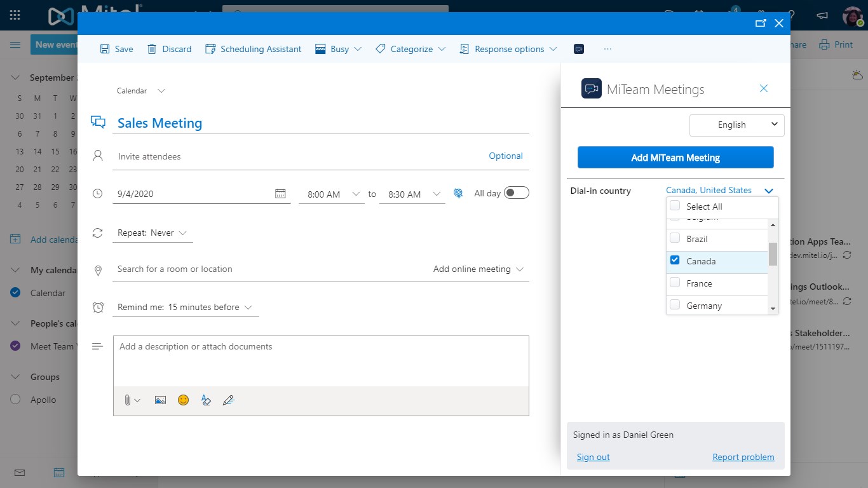The width and height of the screenshot is (868, 488).
Task: Open the emoji picker
Action: [x=183, y=400]
